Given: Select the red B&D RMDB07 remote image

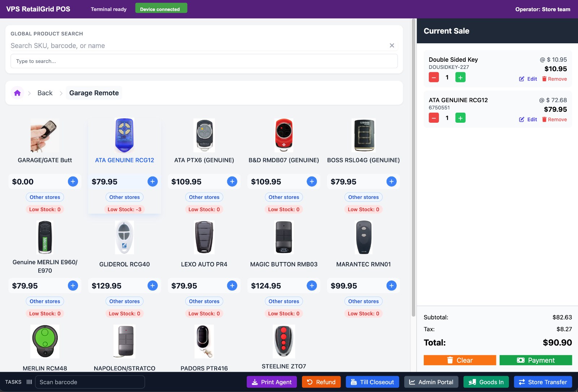Looking at the screenshot, I should [284, 135].
